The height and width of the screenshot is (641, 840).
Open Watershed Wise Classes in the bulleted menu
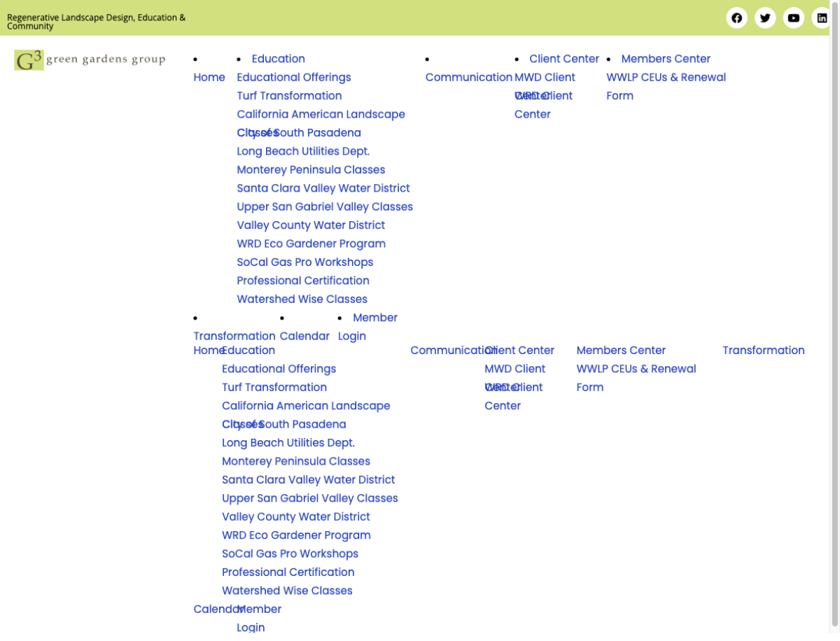[x=302, y=300]
